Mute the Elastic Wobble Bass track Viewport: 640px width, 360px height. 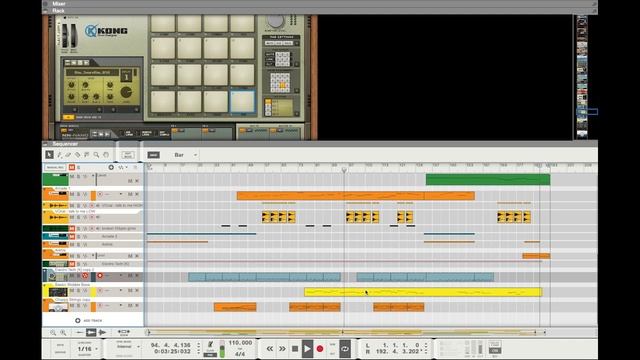pyautogui.click(x=72, y=291)
